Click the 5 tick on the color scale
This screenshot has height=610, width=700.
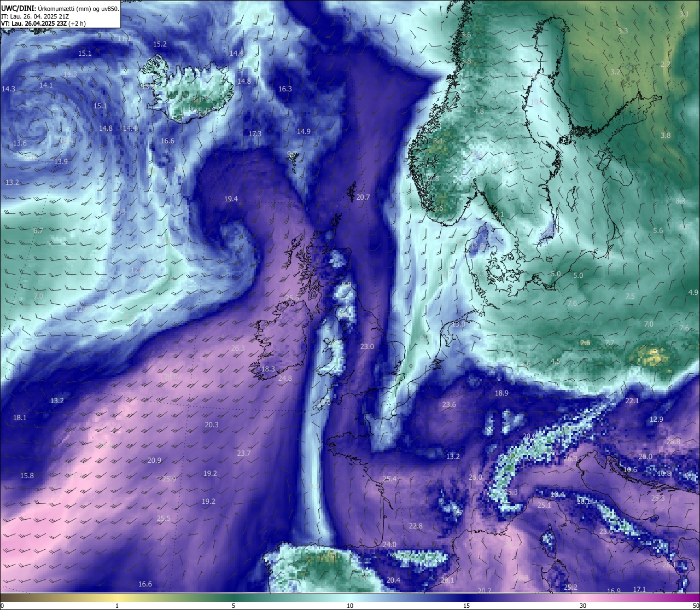234,606
